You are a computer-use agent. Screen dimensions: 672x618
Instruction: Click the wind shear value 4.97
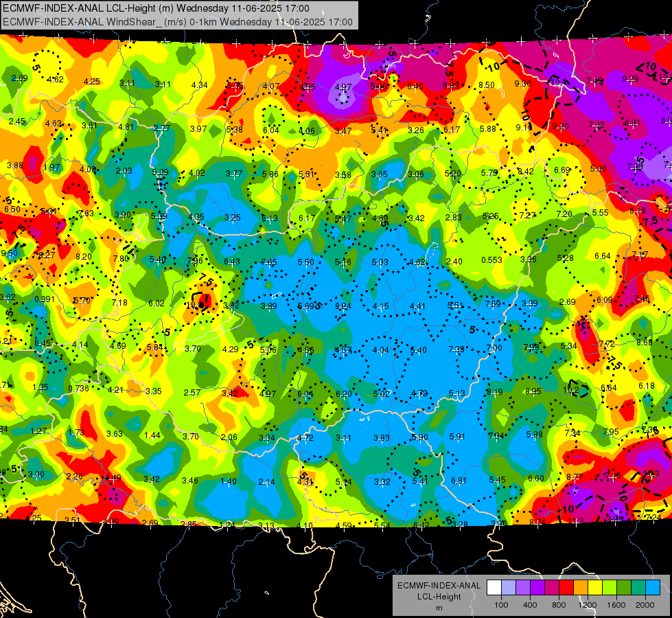point(343,87)
